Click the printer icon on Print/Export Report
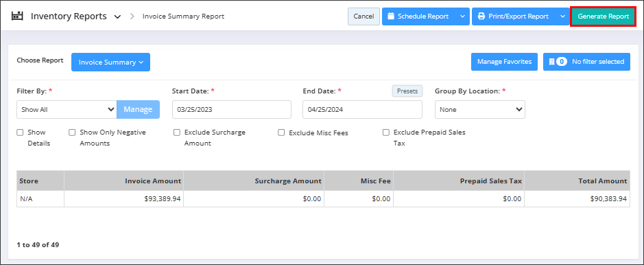Screen dimensions: 644x265 click(x=481, y=16)
